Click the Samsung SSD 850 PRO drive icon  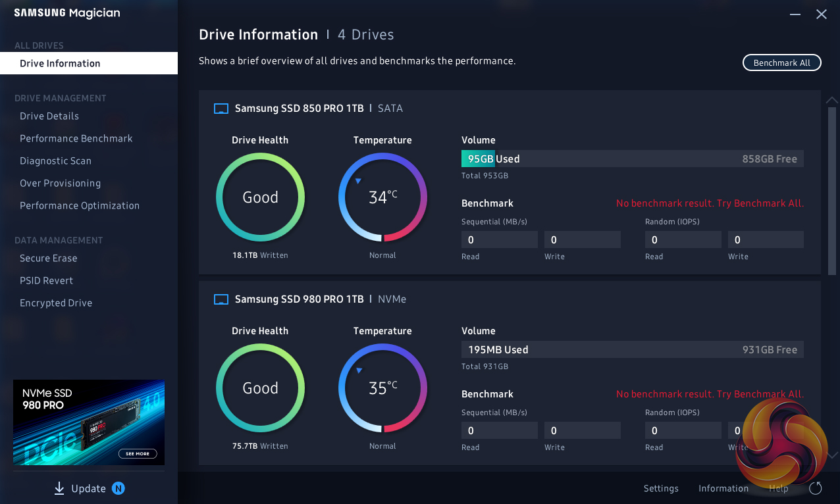click(221, 109)
